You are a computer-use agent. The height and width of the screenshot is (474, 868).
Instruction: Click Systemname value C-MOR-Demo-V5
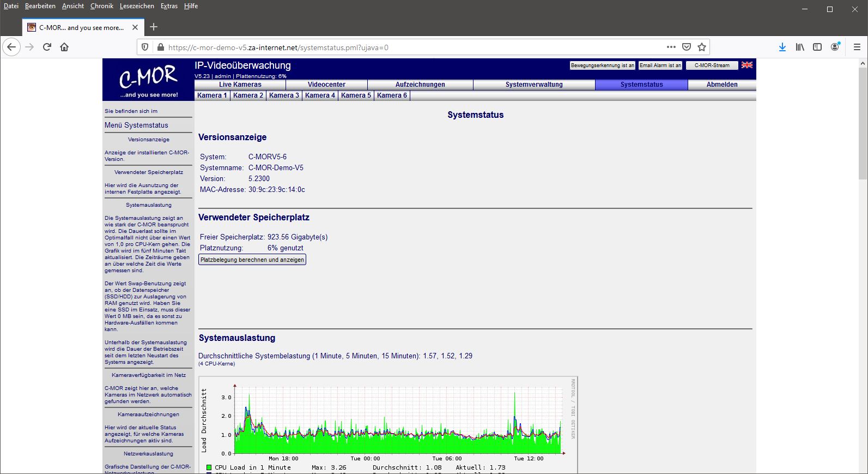276,168
